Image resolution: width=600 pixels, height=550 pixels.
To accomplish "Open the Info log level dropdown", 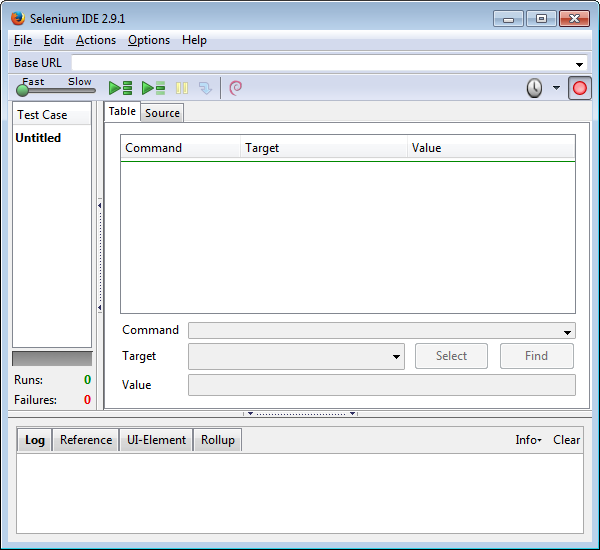I will [x=528, y=440].
